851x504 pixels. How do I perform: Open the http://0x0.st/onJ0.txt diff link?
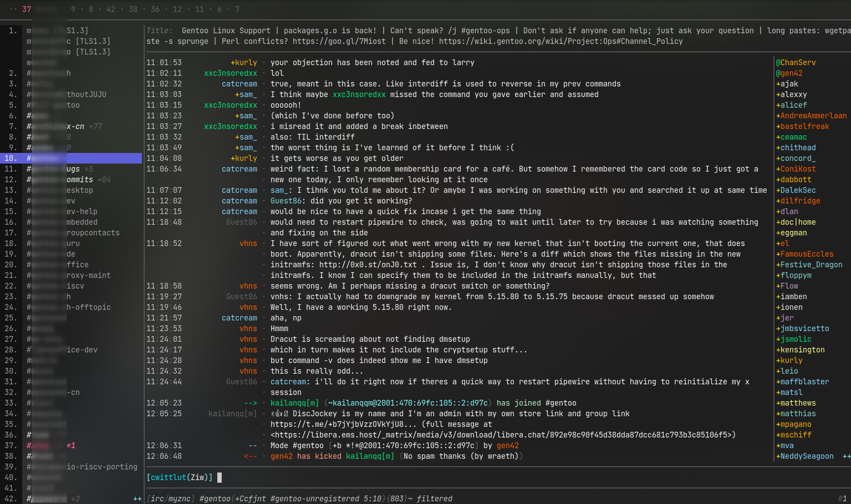368,265
